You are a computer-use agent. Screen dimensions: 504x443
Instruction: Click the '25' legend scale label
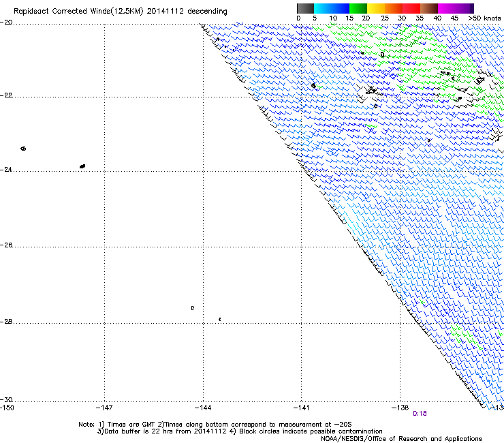click(385, 18)
